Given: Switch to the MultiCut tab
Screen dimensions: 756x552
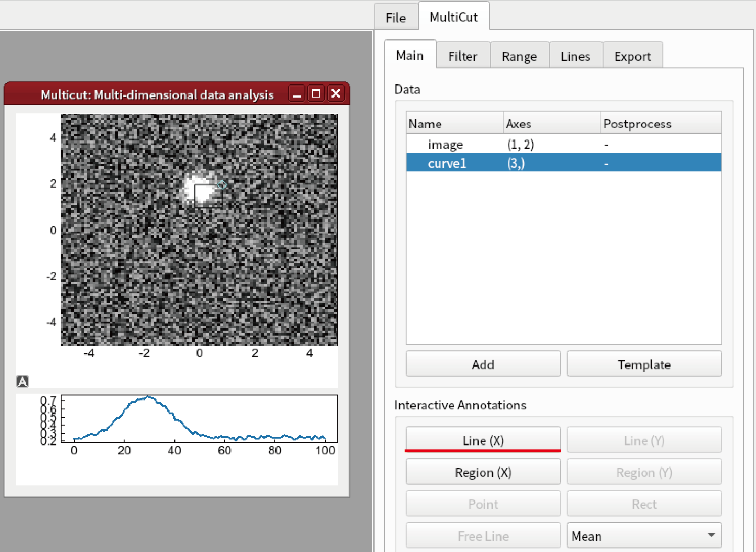Looking at the screenshot, I should [454, 17].
